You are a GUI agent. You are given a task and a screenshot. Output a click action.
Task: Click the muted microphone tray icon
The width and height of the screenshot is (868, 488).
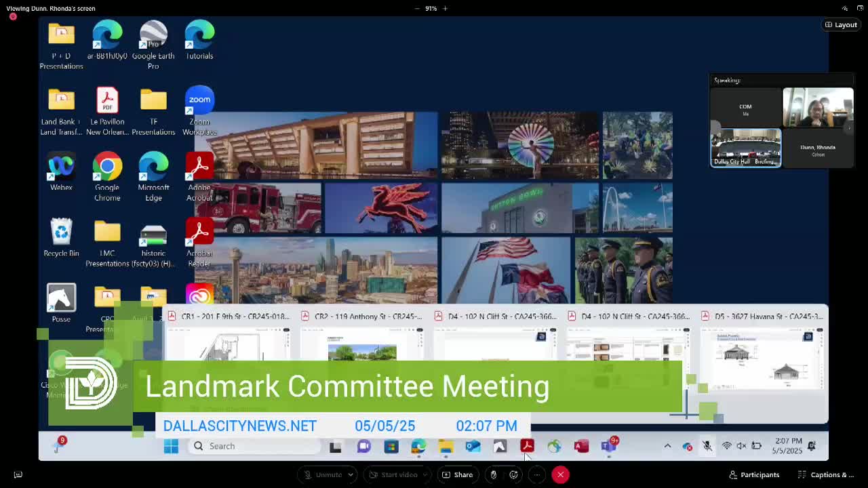click(x=707, y=446)
